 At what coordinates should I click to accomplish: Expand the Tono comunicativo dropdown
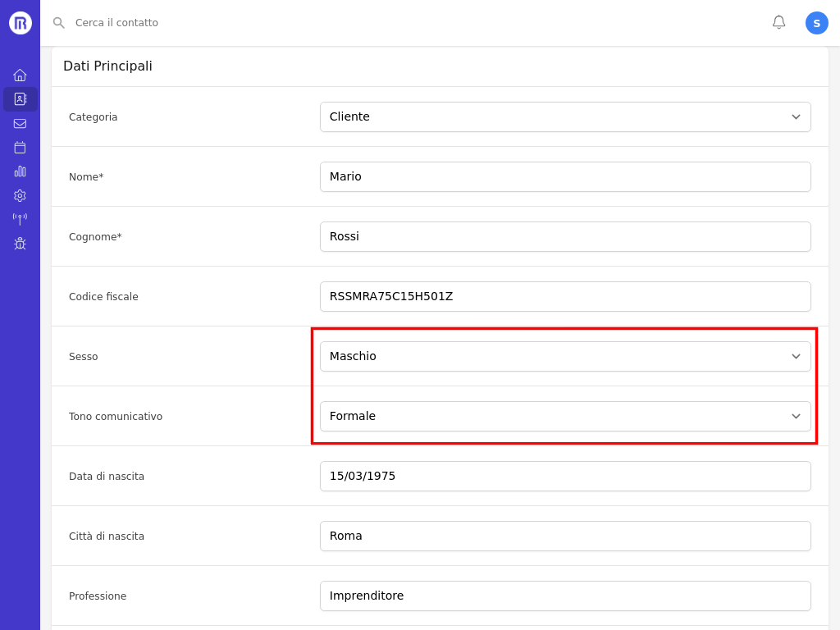[564, 416]
